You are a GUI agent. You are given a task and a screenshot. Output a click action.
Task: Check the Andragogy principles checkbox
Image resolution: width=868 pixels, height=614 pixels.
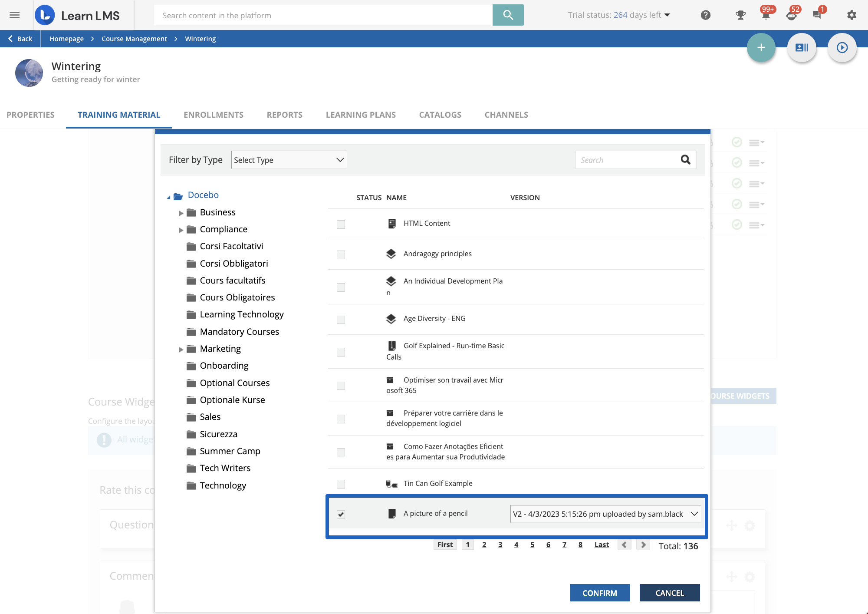341,255
